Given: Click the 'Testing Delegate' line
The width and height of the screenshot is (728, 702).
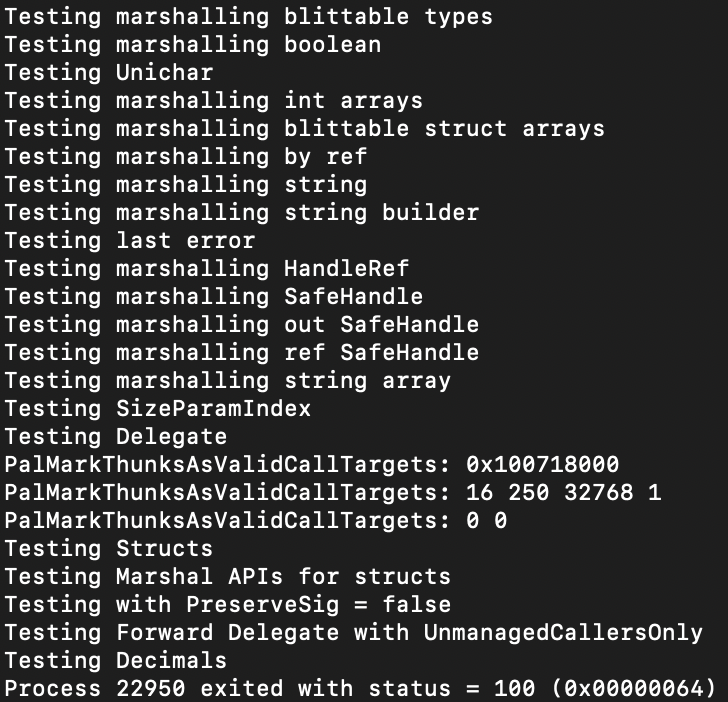Looking at the screenshot, I should point(116,437).
